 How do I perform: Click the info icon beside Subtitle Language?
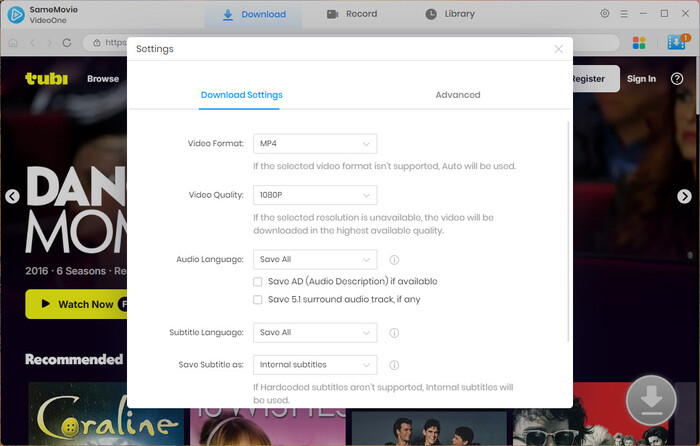394,333
